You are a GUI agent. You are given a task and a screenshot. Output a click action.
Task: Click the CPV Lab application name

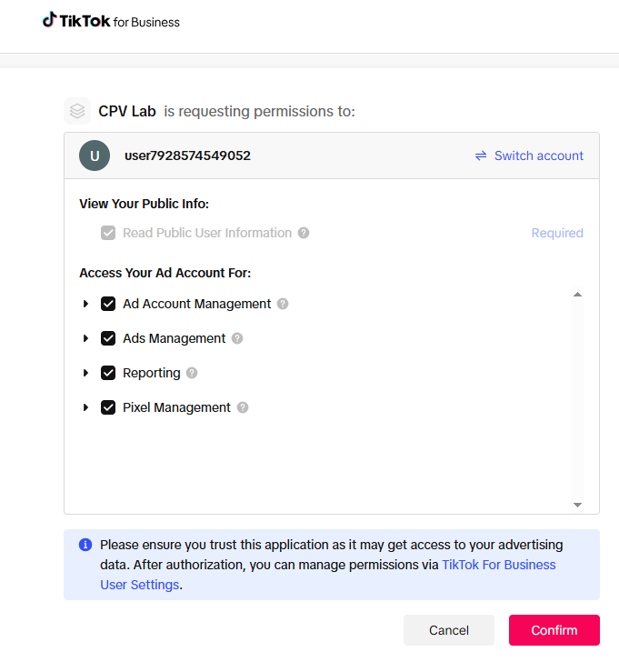(x=127, y=111)
